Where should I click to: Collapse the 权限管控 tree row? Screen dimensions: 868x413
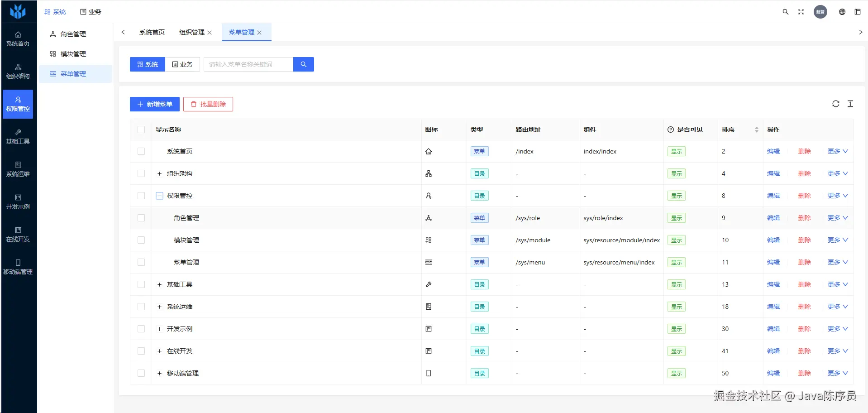pyautogui.click(x=159, y=196)
